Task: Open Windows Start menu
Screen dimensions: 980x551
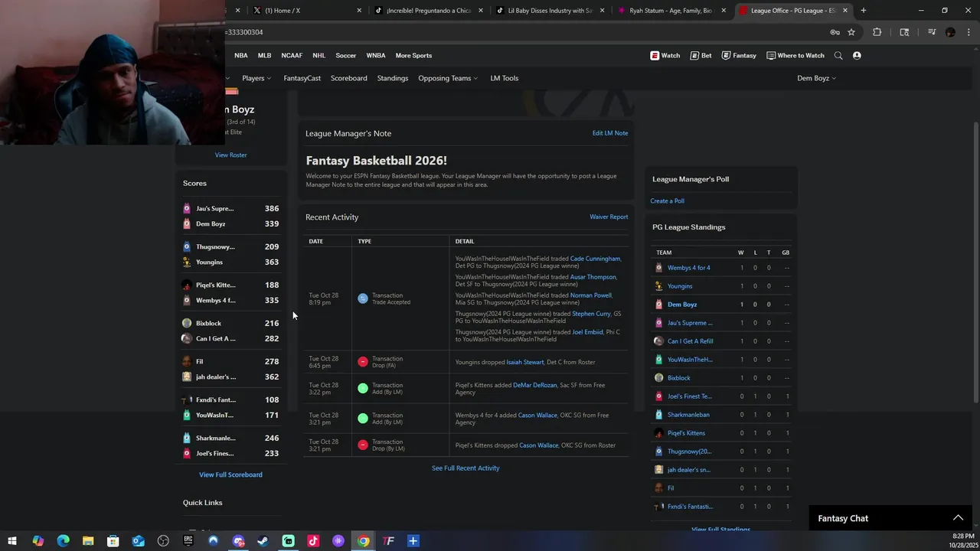Action: point(12,541)
